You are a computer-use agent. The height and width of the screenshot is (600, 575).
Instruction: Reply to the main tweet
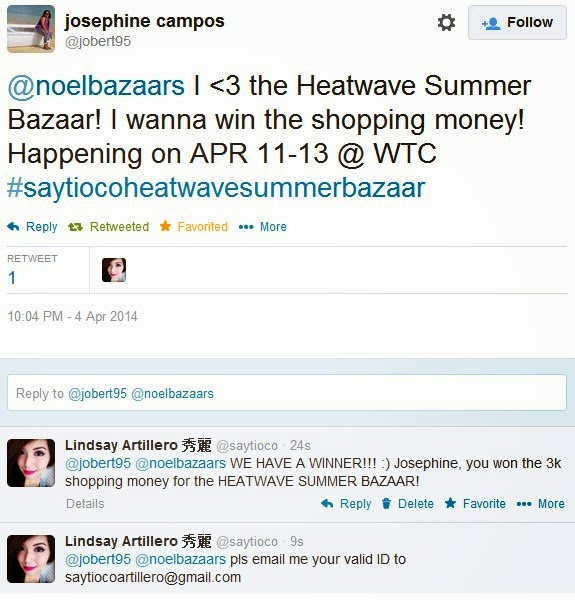click(32, 227)
